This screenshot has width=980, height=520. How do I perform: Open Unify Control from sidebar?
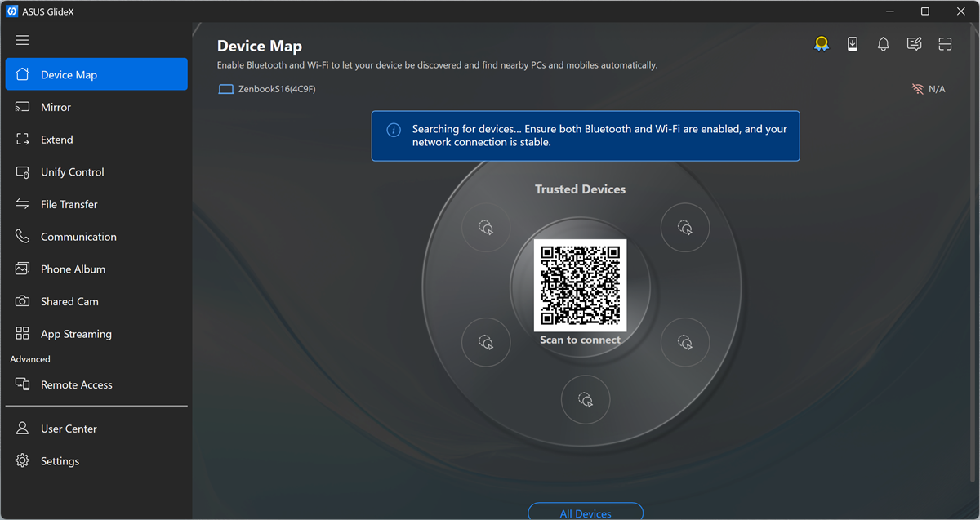(x=96, y=172)
